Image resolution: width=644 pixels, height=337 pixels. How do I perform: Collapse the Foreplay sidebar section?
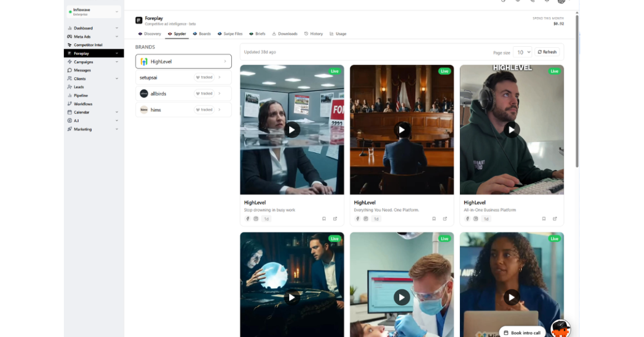point(117,53)
